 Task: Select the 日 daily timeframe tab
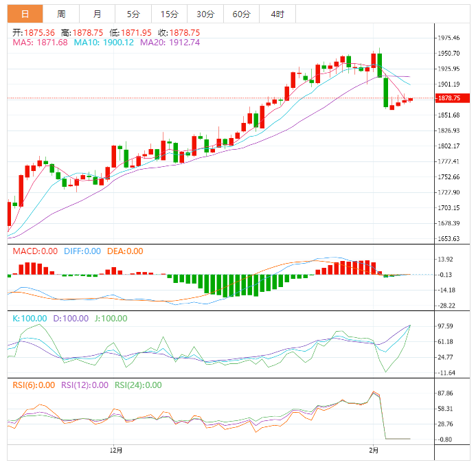[x=25, y=14]
